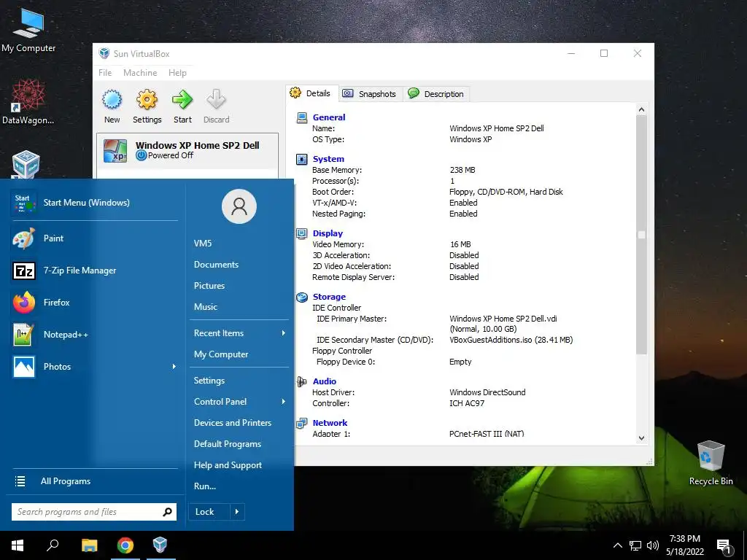
Task: Open Paint from the Start menu
Action: pyautogui.click(x=95, y=238)
